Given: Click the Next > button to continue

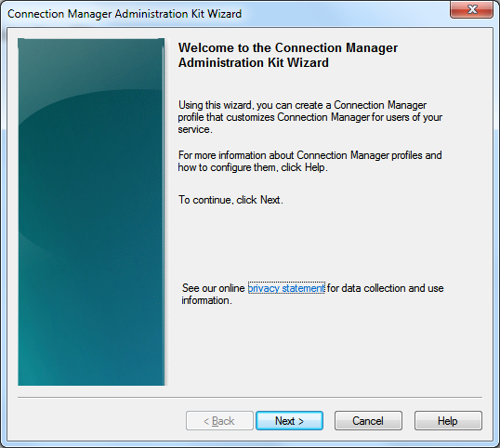Looking at the screenshot, I should click(289, 420).
